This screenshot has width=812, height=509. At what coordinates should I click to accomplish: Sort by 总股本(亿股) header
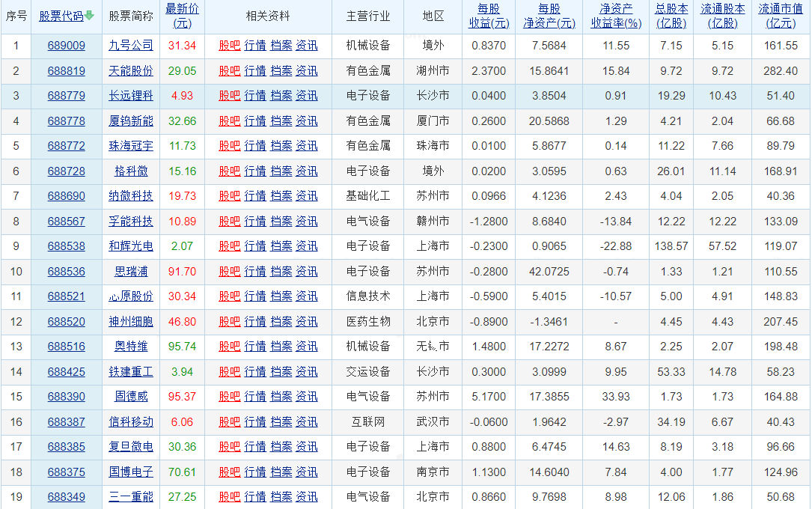tap(671, 16)
